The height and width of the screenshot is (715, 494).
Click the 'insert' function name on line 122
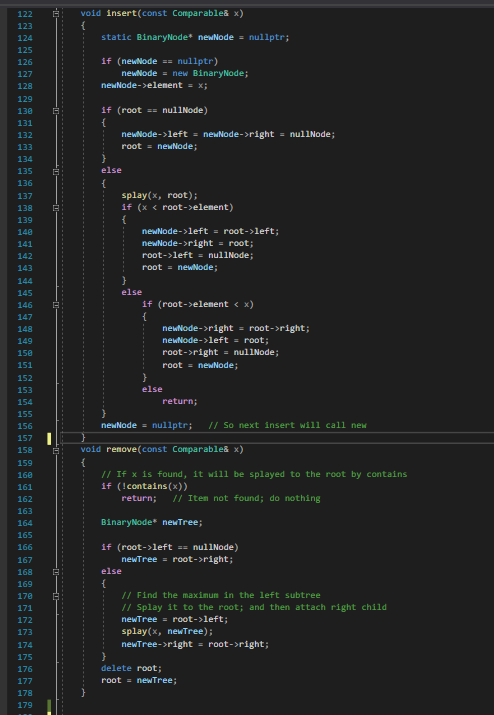pyautogui.click(x=121, y=13)
